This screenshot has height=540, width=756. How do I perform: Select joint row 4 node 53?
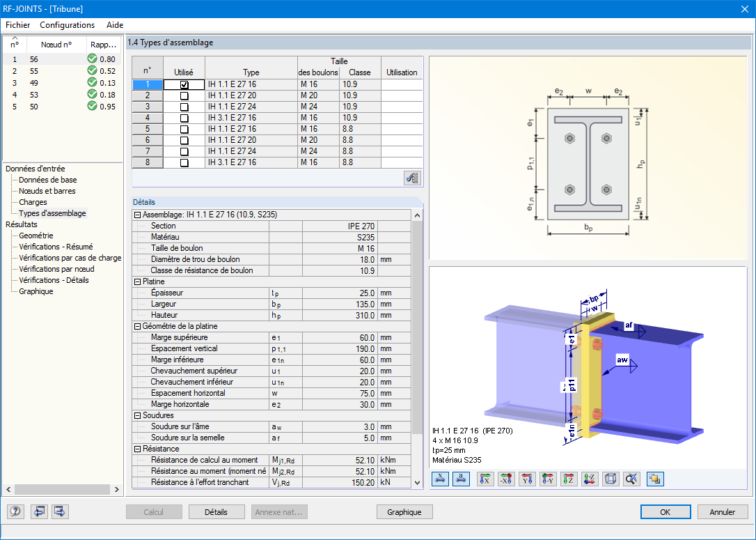click(x=62, y=95)
